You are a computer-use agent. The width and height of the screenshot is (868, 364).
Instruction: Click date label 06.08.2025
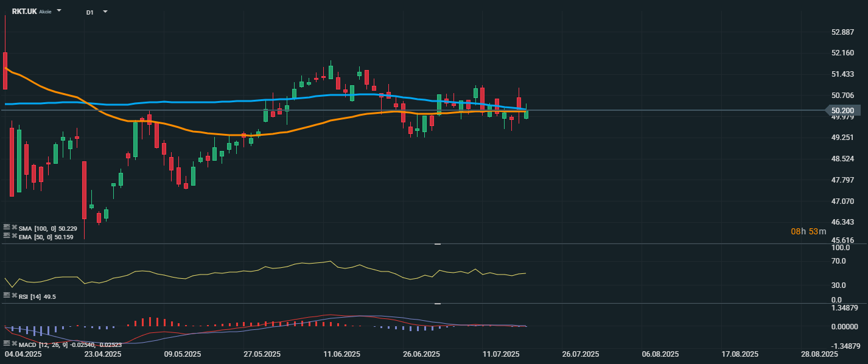pyautogui.click(x=660, y=354)
